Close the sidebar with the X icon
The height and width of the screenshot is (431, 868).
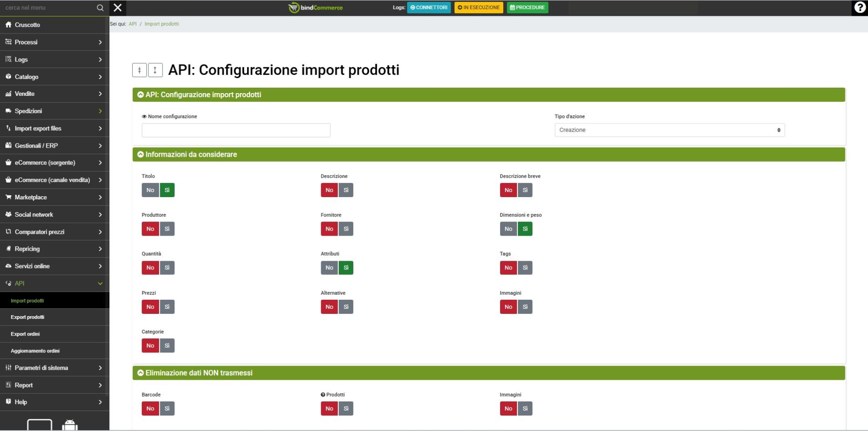118,8
